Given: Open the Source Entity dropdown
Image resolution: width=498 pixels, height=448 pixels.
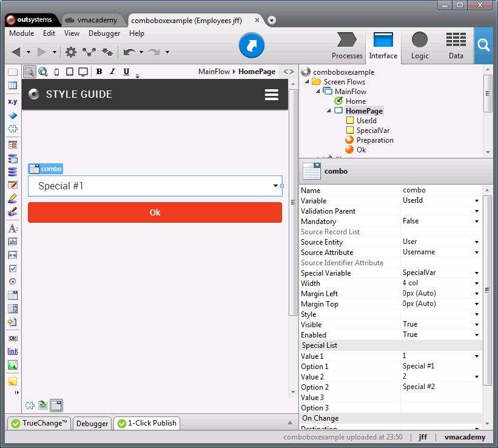Looking at the screenshot, I should point(476,242).
